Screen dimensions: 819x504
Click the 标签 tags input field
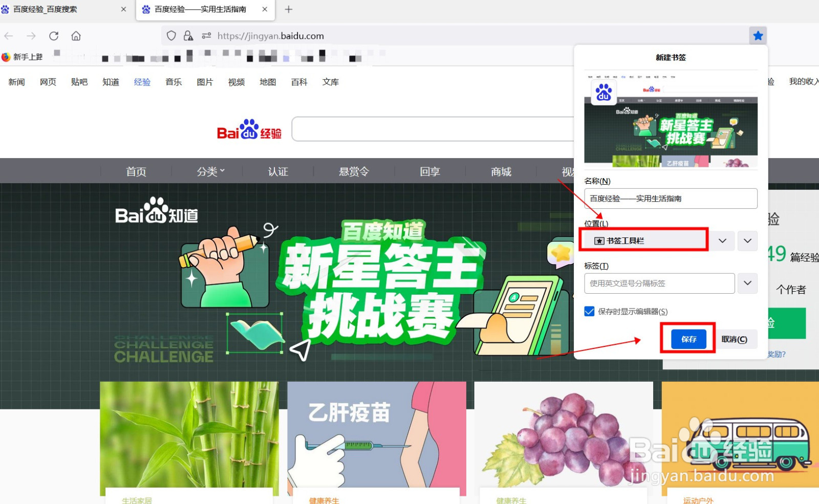tap(660, 283)
